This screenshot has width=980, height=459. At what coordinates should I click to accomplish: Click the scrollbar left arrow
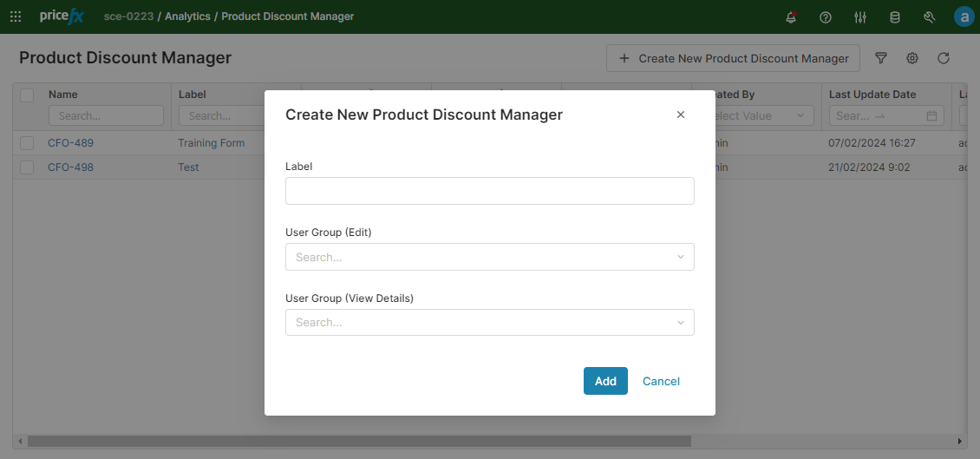[20, 442]
